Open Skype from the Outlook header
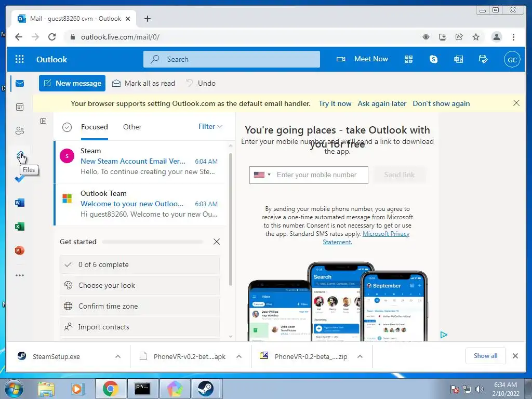The width and height of the screenshot is (532, 399). (x=433, y=59)
